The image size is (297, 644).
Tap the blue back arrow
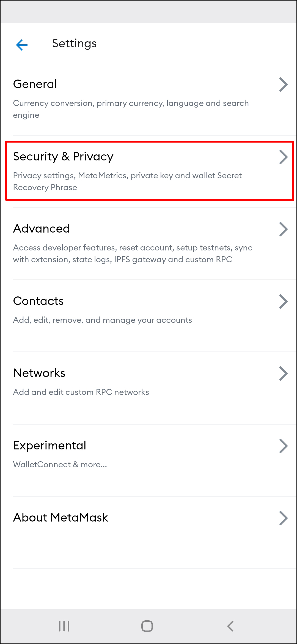tap(22, 45)
